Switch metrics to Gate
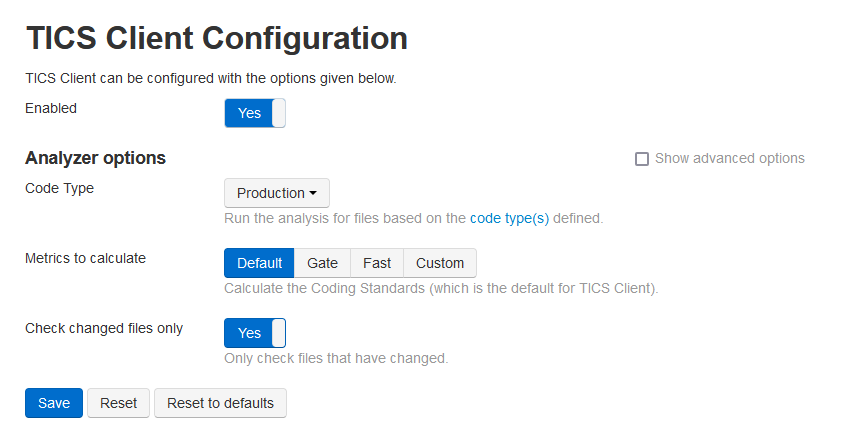861x442 pixels. coord(322,263)
